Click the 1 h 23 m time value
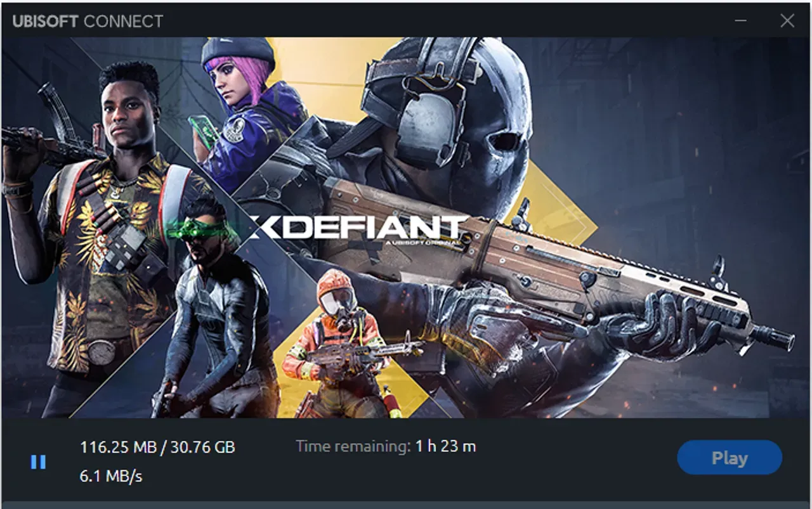 click(445, 446)
